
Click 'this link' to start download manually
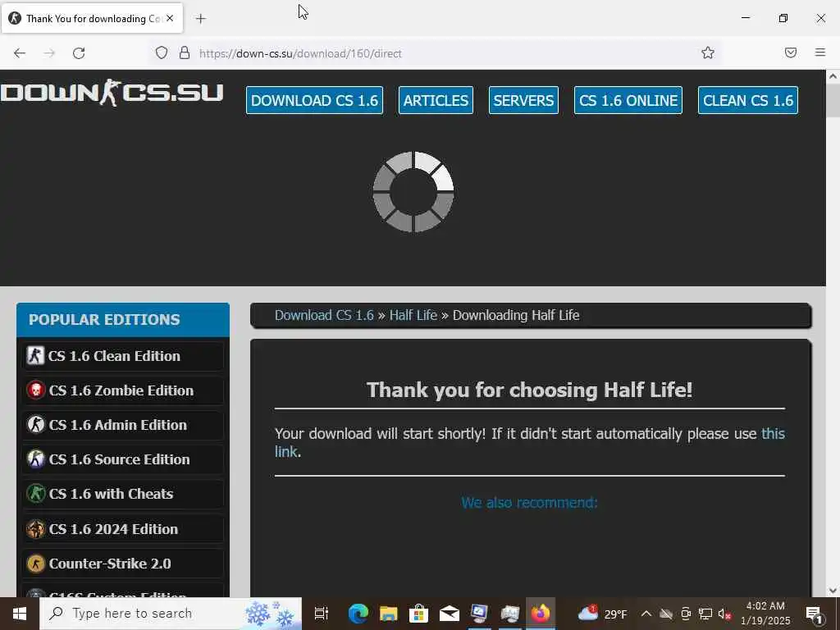pyautogui.click(x=773, y=433)
